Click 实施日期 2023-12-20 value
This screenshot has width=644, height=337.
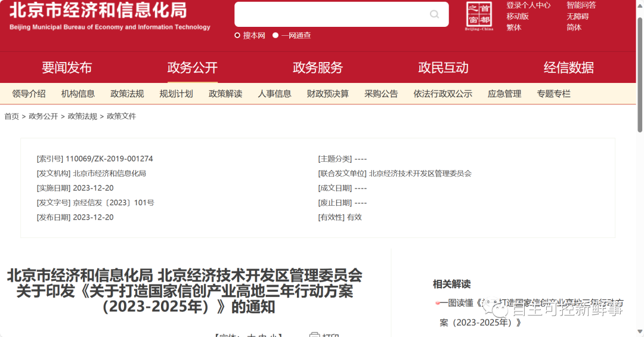pos(93,188)
